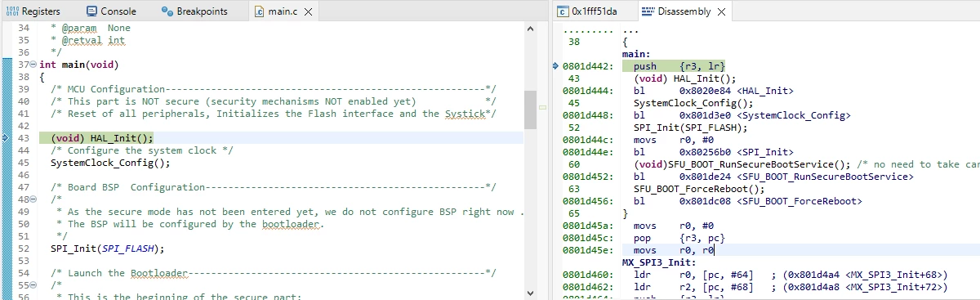Click the '/* MCU Configuration' comment line
Screen dimensions: 980x300
(274, 89)
